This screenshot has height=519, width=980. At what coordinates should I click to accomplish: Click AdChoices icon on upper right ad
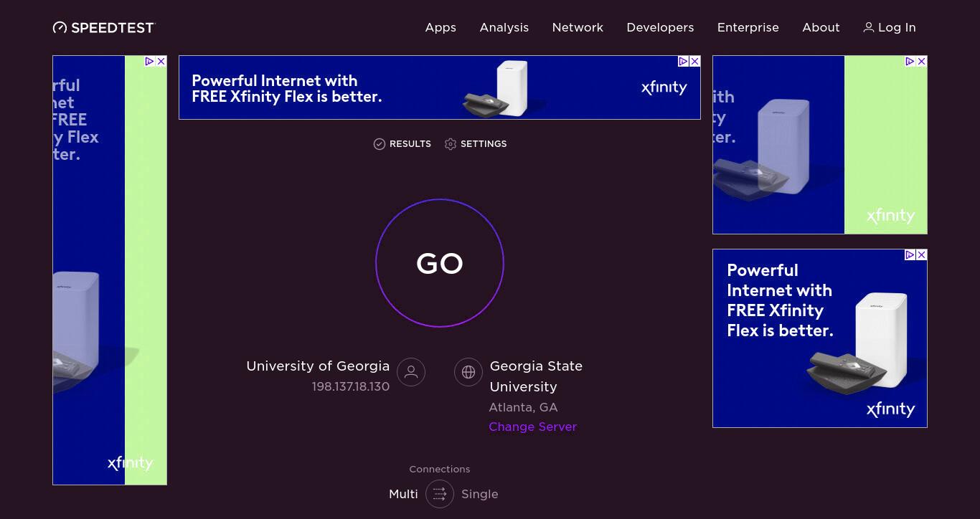910,62
